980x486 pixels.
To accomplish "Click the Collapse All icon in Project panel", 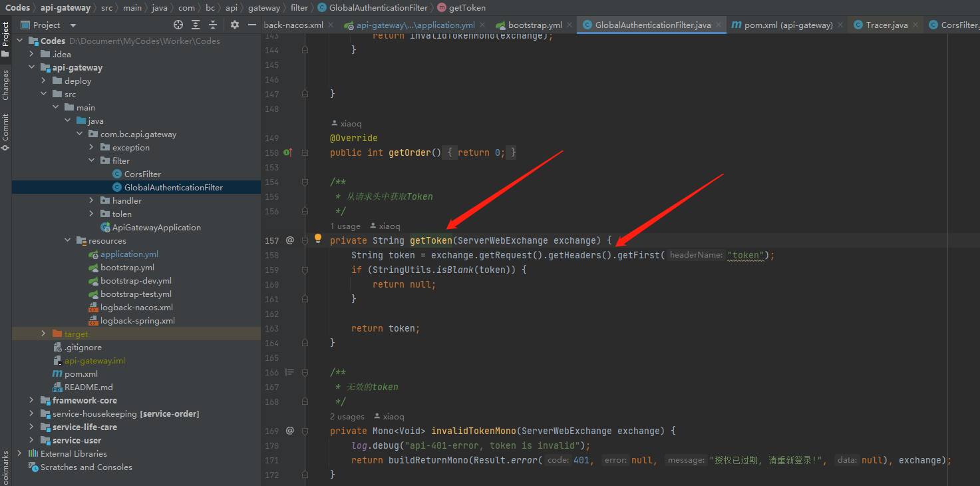I will pos(213,25).
